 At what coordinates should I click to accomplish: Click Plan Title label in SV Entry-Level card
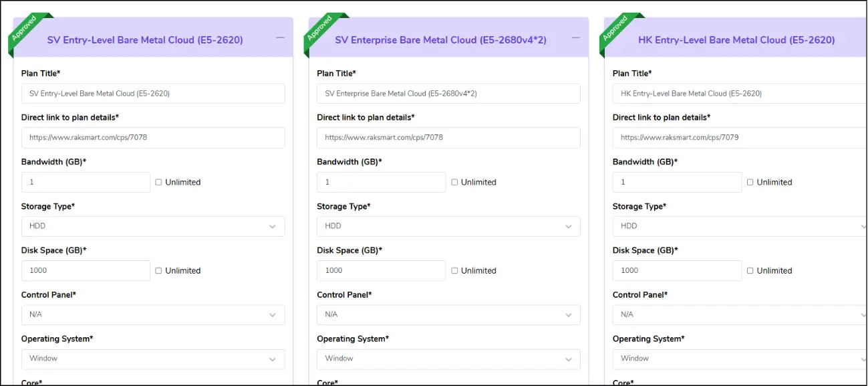[41, 74]
